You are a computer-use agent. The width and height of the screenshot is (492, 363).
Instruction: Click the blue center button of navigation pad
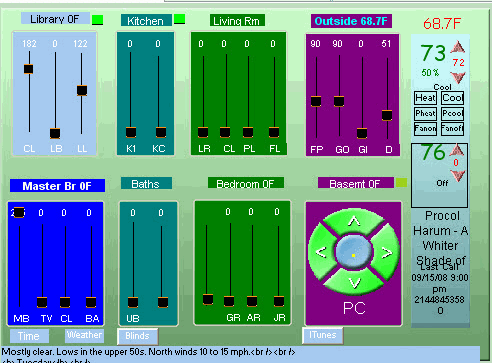(x=353, y=252)
